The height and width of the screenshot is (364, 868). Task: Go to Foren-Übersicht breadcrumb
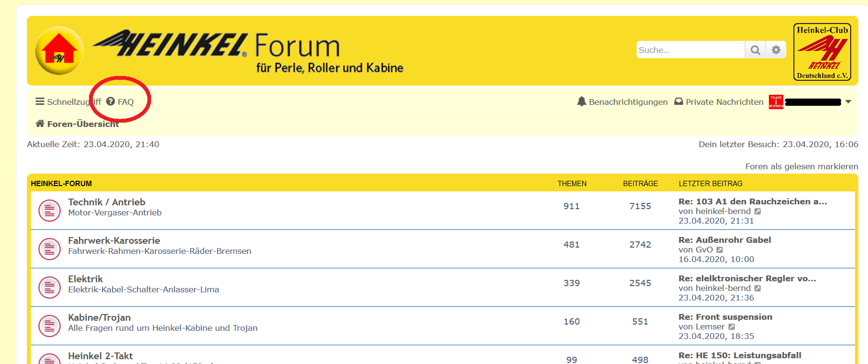coord(77,124)
